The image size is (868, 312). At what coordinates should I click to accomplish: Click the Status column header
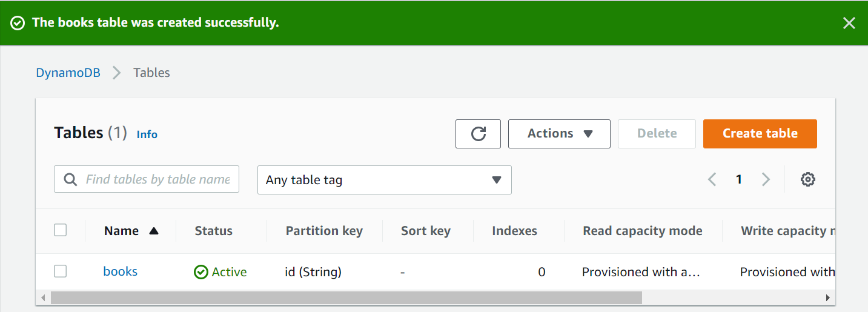(213, 231)
